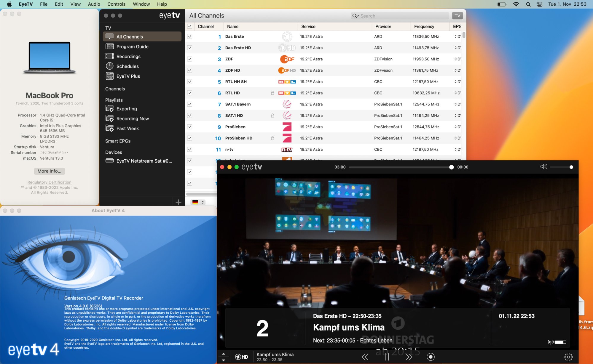Click the record button in player
This screenshot has height=364, width=593.
coord(431,357)
